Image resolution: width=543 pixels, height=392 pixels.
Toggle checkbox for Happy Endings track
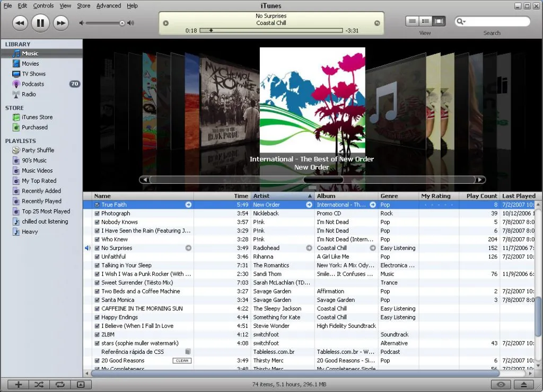coord(97,317)
